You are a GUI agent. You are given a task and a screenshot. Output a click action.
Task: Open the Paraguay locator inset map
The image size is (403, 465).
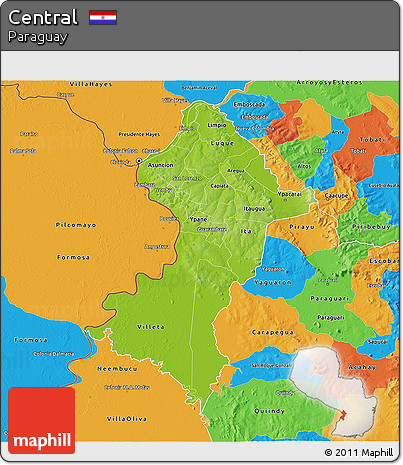pyautogui.click(x=334, y=391)
